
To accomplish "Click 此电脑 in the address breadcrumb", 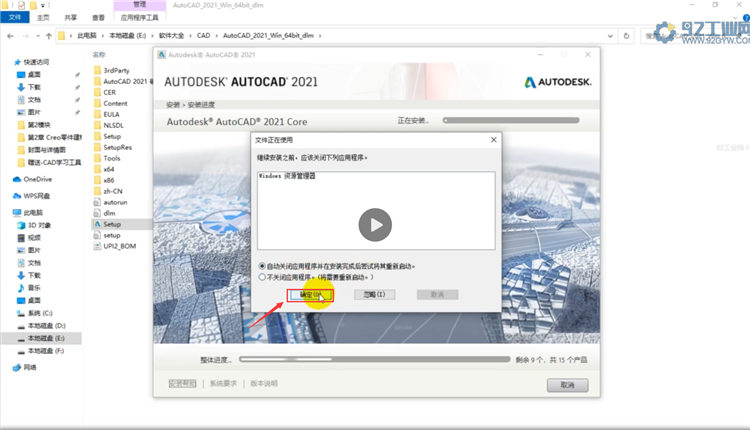I will [87, 35].
